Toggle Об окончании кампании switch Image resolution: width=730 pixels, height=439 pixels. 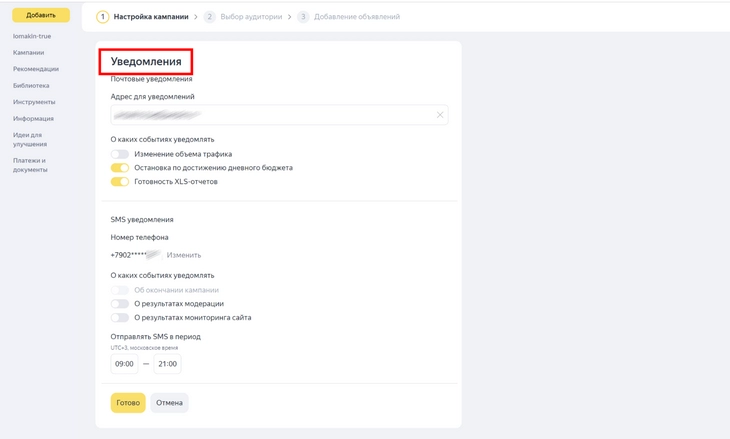[x=120, y=290]
